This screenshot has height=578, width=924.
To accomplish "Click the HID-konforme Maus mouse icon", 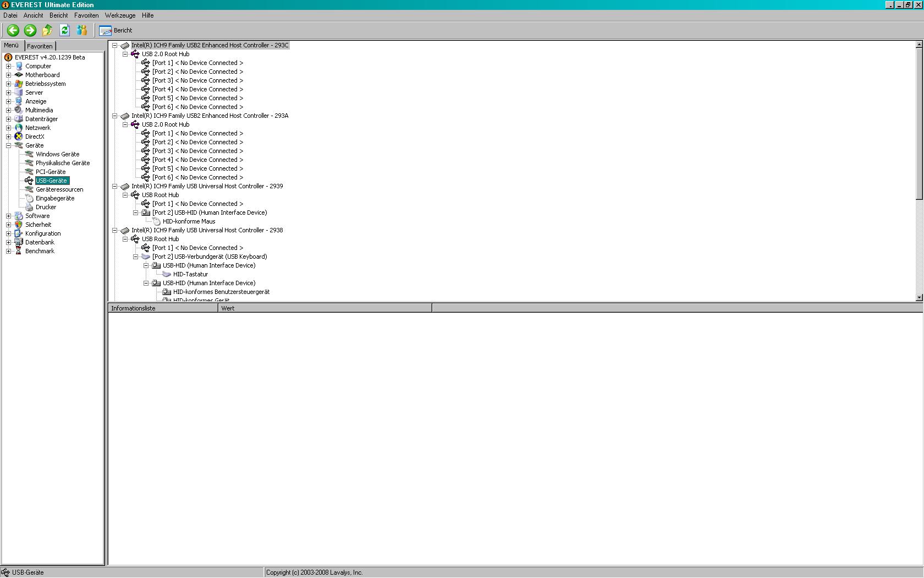I will tap(156, 221).
